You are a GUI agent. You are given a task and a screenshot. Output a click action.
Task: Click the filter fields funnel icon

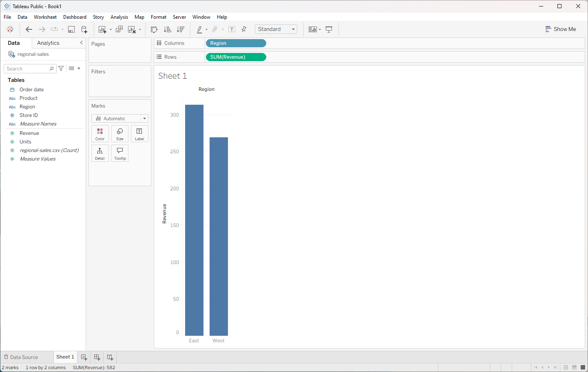click(x=61, y=68)
